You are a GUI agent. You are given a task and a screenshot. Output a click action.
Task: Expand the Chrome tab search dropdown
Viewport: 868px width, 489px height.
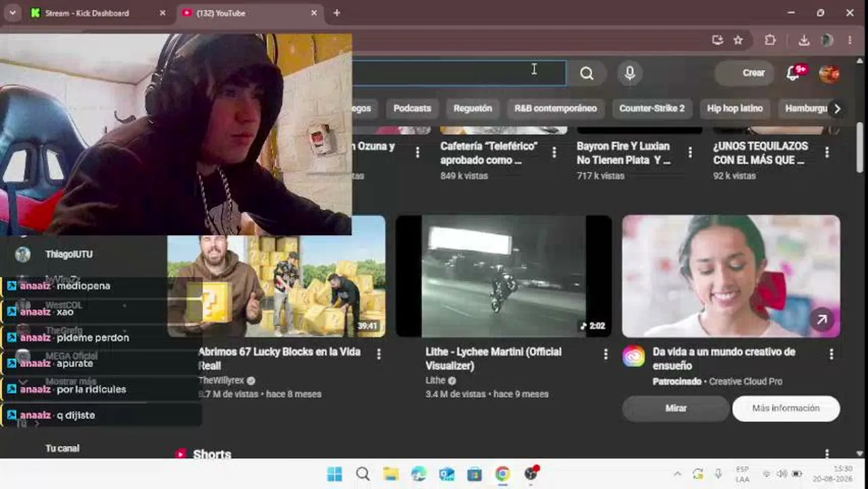pos(12,13)
